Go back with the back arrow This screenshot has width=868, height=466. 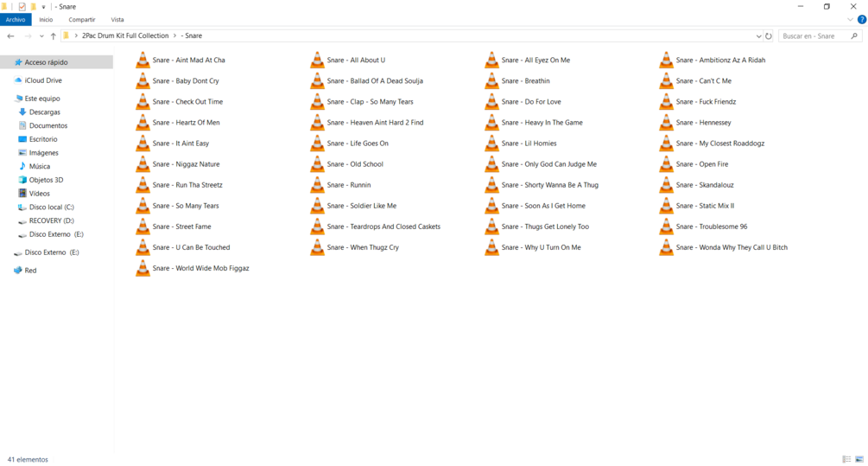10,36
